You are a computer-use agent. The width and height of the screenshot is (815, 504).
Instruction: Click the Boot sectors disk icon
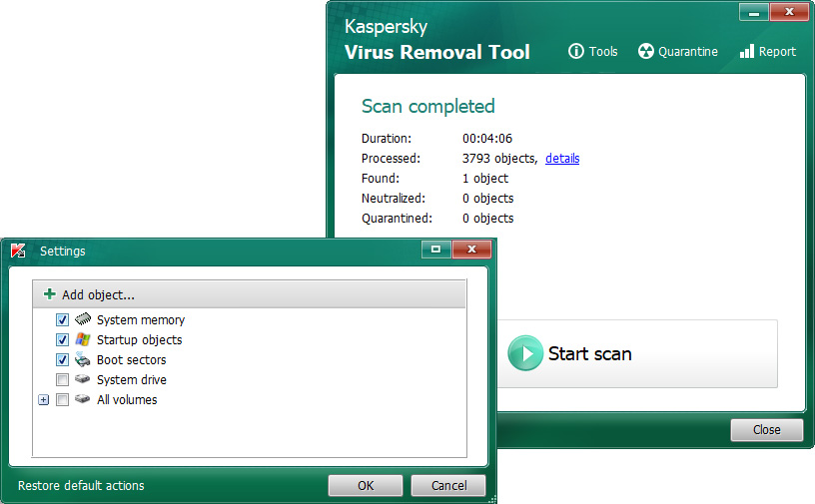[82, 359]
